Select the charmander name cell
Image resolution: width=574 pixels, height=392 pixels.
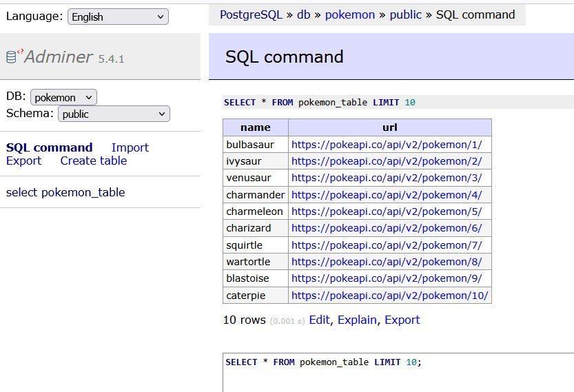click(x=256, y=195)
